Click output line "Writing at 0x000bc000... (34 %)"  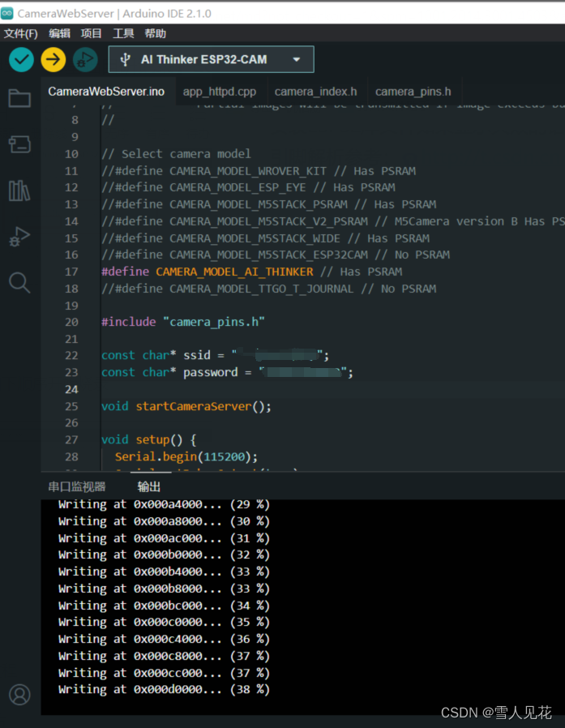point(164,606)
